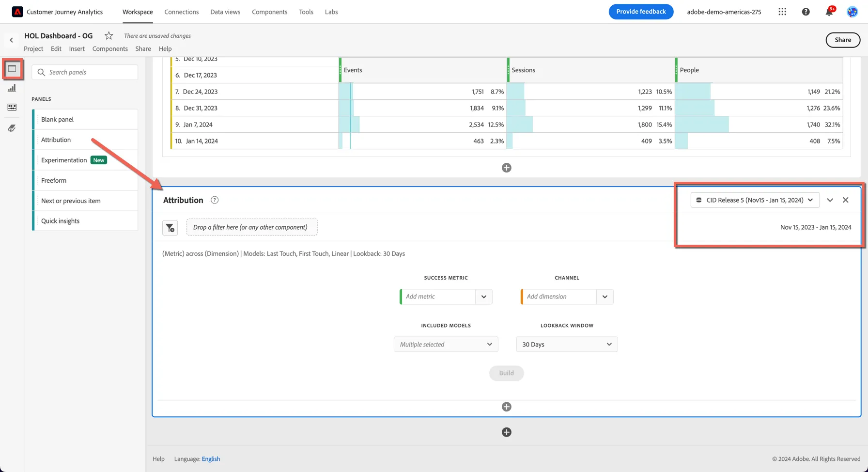Click the Adobe logo icon
Screen dimensions: 868x472
point(17,12)
